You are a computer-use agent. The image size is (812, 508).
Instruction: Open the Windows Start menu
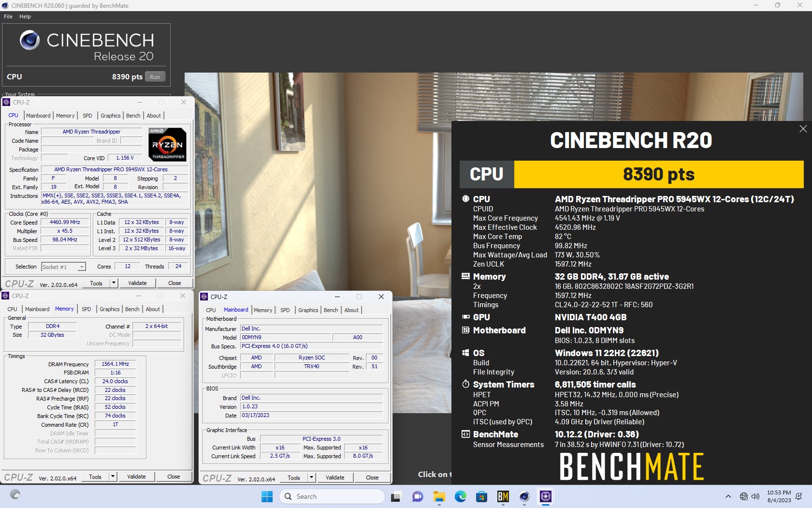[x=267, y=496]
